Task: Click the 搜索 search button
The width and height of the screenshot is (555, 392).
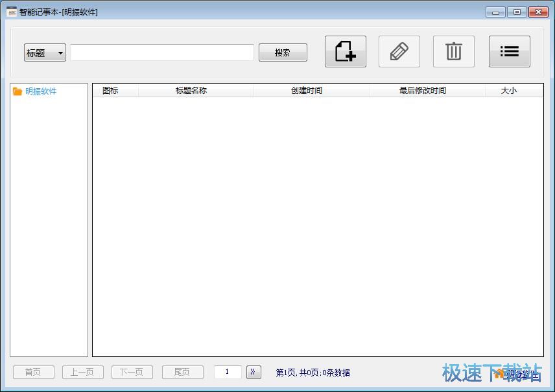Action: click(283, 52)
